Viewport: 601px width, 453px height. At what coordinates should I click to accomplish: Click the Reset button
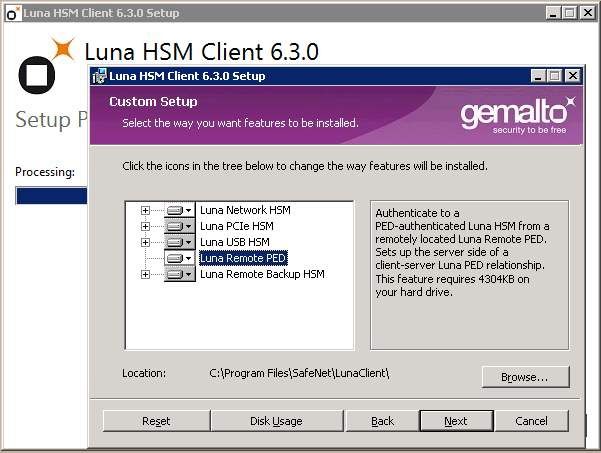point(156,421)
